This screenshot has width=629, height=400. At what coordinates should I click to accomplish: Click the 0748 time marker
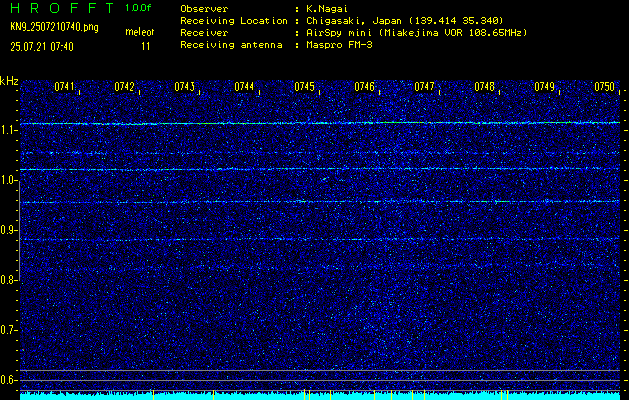[485, 86]
